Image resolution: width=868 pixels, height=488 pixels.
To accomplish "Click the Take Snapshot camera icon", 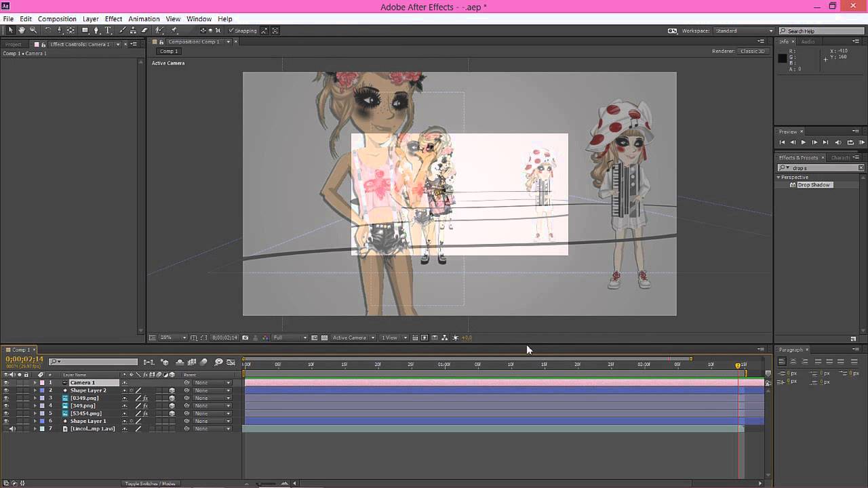I will [245, 338].
